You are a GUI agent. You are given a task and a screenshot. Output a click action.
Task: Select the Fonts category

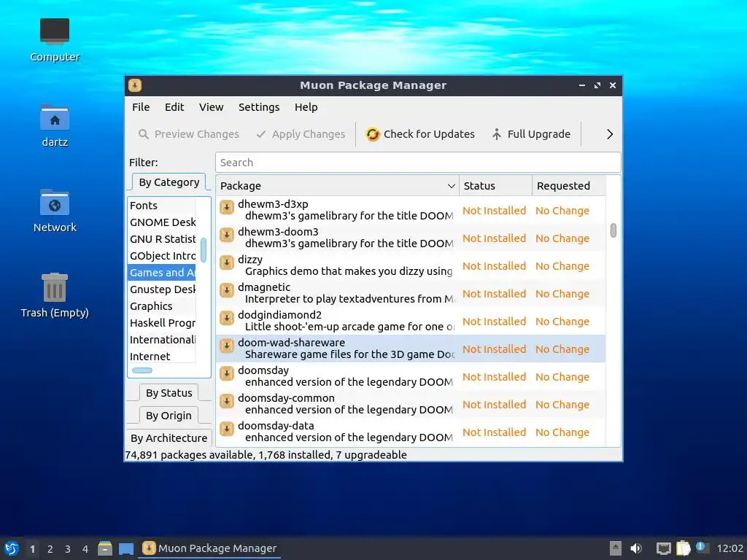pos(162,205)
